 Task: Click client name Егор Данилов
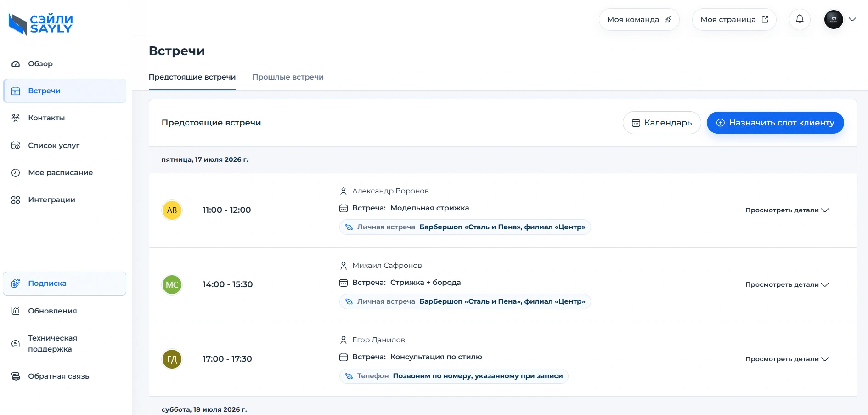click(x=378, y=340)
